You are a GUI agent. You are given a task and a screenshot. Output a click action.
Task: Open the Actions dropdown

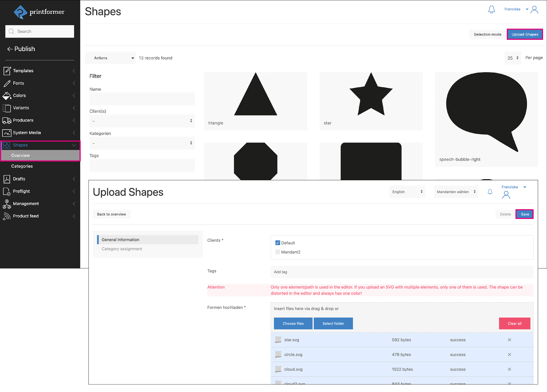[x=110, y=58]
